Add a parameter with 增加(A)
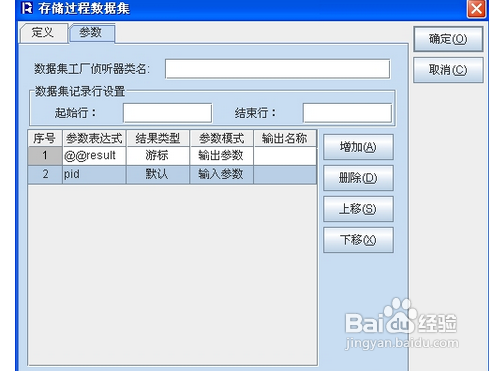This screenshot has width=489, height=371. (358, 147)
